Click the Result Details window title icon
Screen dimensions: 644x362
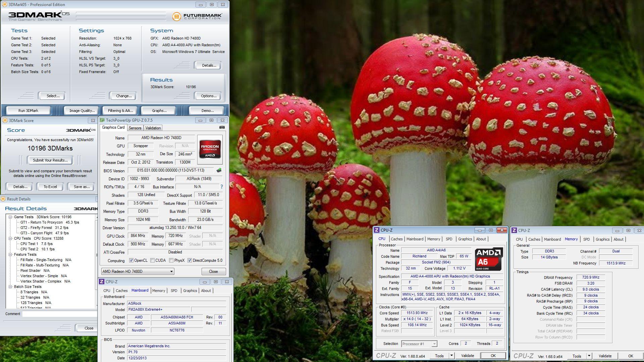pos(3,199)
